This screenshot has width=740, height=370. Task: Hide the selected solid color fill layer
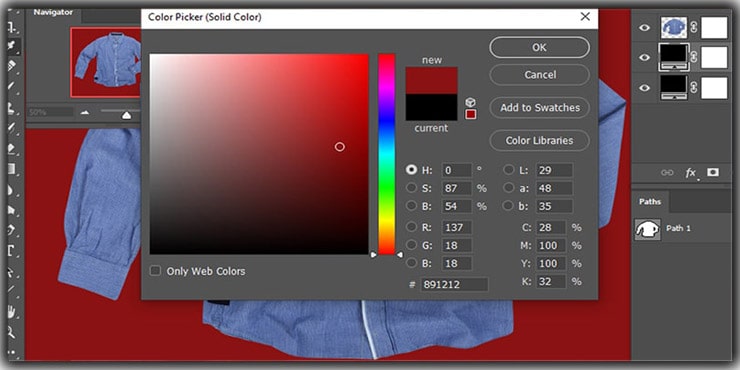(644, 57)
